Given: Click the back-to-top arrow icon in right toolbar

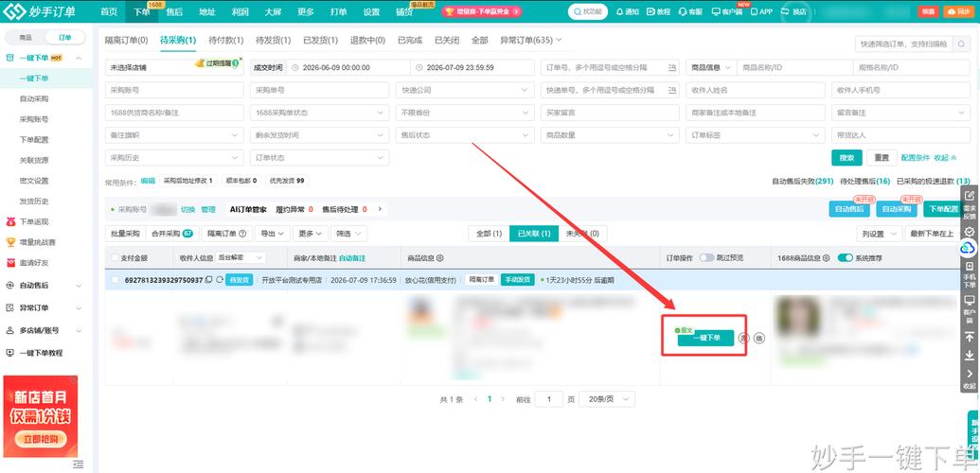Looking at the screenshot, I should 970,338.
